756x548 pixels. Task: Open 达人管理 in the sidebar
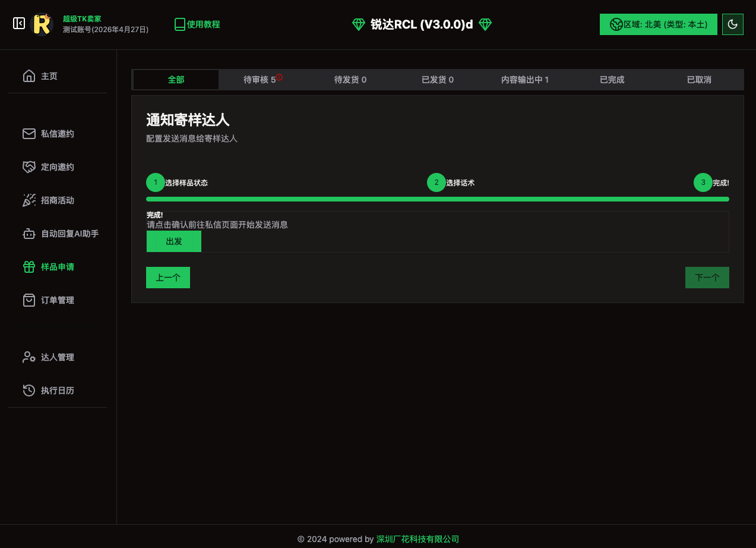[57, 357]
